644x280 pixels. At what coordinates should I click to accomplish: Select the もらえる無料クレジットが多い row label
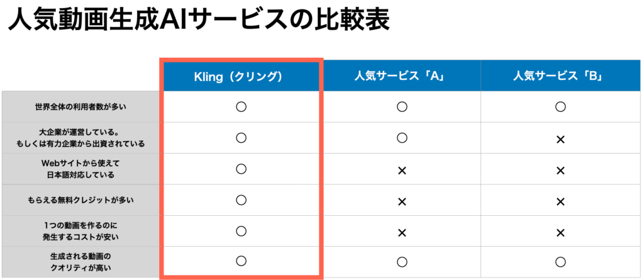(x=81, y=200)
